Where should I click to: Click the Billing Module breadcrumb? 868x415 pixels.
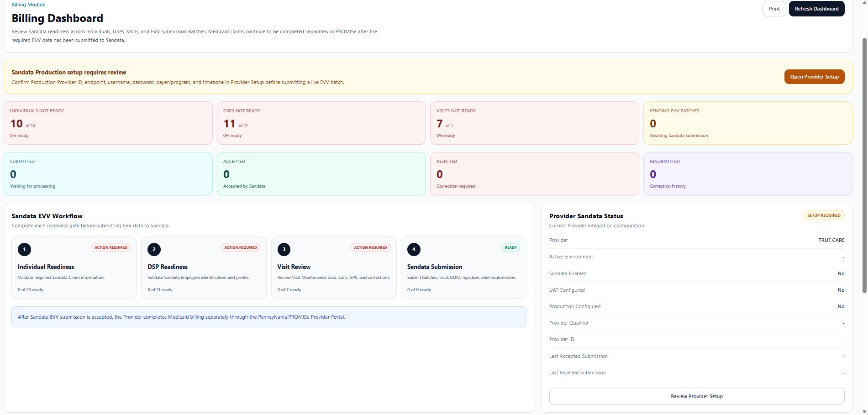(28, 5)
